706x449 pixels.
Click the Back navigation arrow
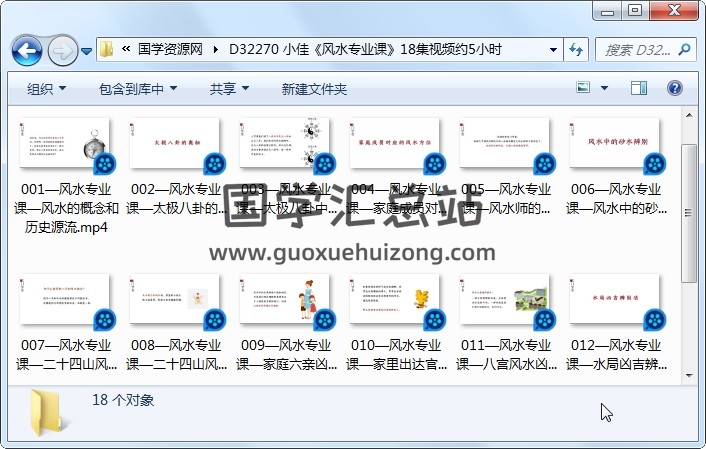pos(27,50)
